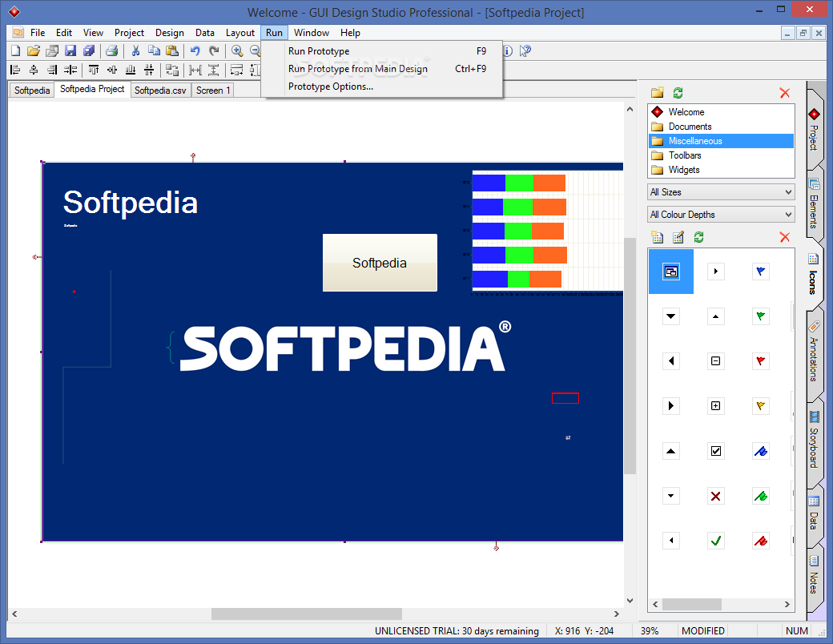Click the Undo arrow icon
This screenshot has width=833, height=644.
tap(195, 50)
